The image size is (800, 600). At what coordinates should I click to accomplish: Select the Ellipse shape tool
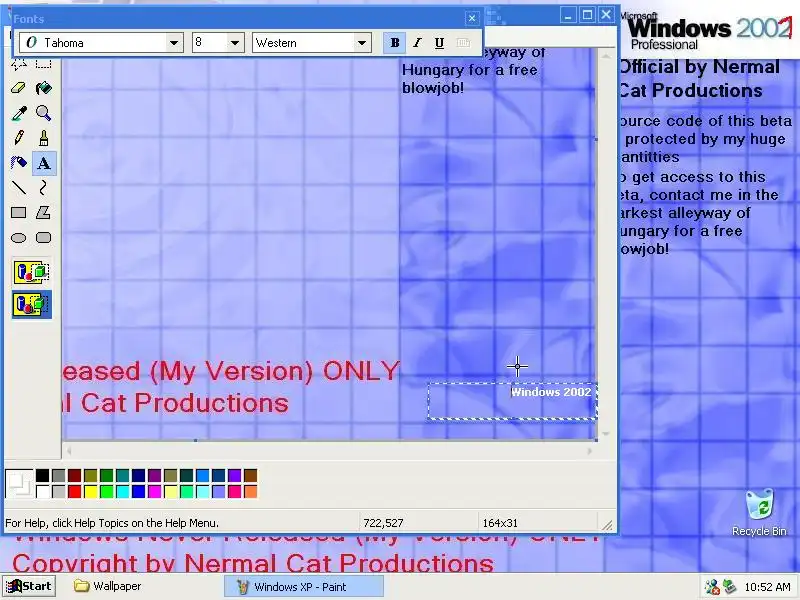(x=19, y=238)
